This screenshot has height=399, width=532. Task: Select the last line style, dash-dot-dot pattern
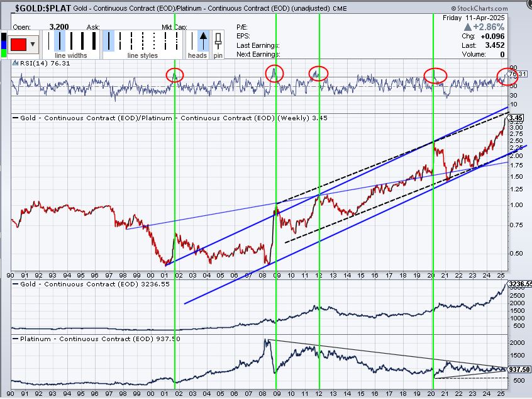[x=177, y=41]
